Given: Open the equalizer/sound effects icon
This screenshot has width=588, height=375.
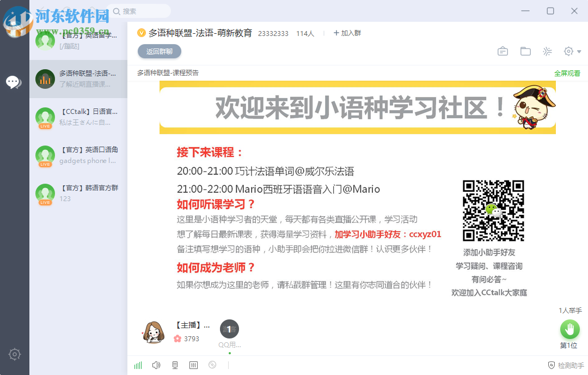Looking at the screenshot, I should [x=194, y=365].
